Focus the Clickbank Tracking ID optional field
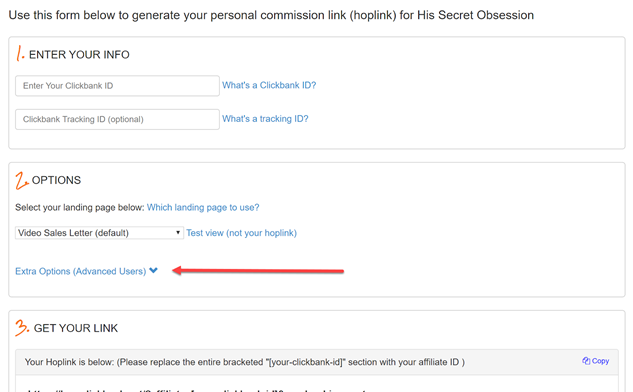This screenshot has height=392, width=633. (117, 119)
